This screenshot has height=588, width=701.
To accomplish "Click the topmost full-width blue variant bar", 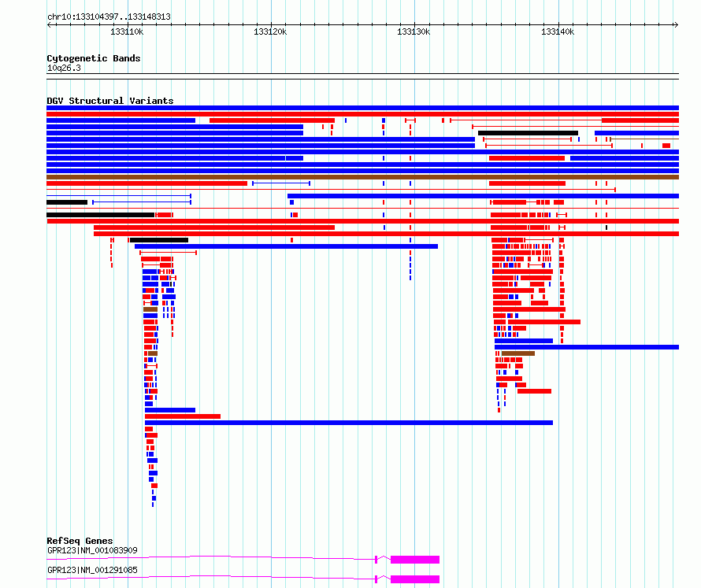I will coord(362,108).
